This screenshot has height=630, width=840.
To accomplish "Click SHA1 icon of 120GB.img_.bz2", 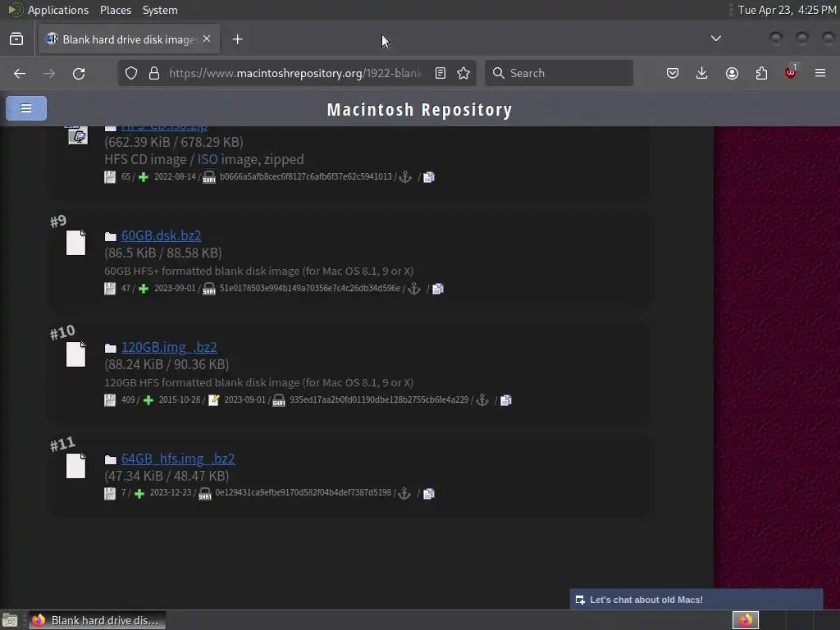I will (279, 400).
